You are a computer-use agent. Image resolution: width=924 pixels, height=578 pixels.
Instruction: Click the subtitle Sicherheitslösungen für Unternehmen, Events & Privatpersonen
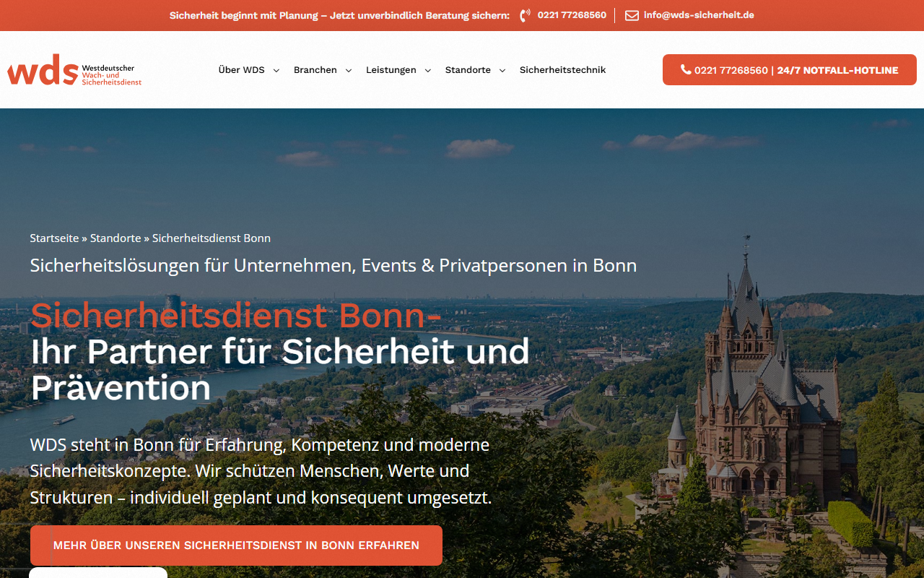(334, 266)
